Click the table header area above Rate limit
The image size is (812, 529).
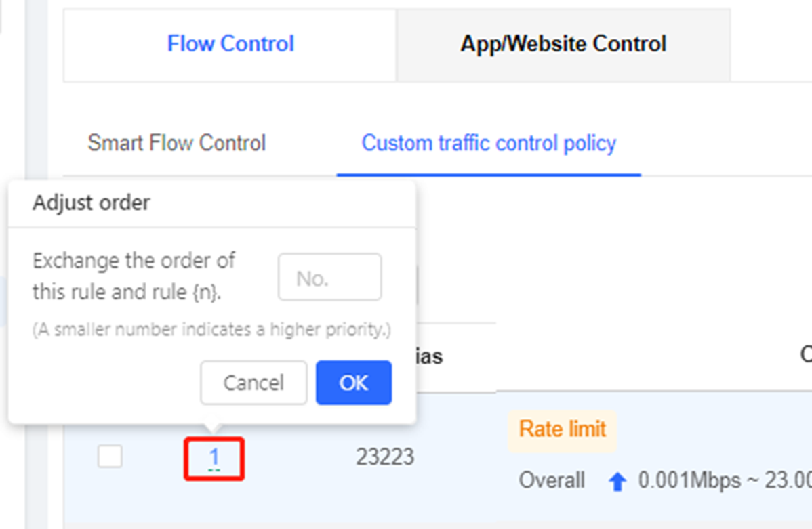click(562, 356)
